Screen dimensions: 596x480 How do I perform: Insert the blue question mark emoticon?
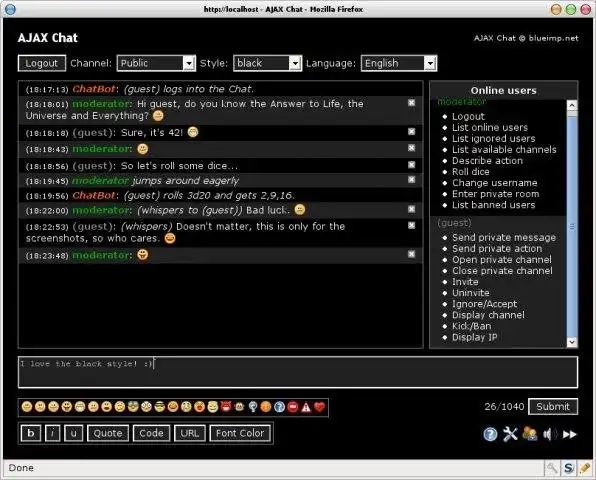[279, 407]
